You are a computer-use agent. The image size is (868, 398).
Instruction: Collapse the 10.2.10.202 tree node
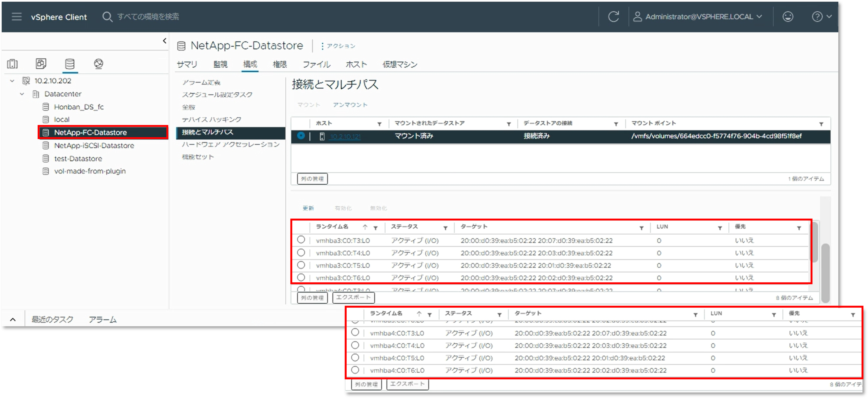point(12,81)
